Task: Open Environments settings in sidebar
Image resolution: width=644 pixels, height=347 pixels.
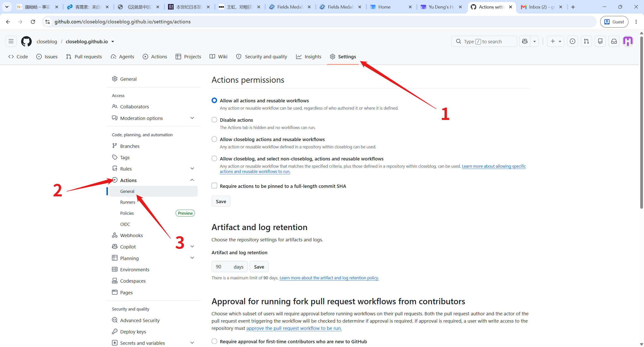Action: (153, 270)
